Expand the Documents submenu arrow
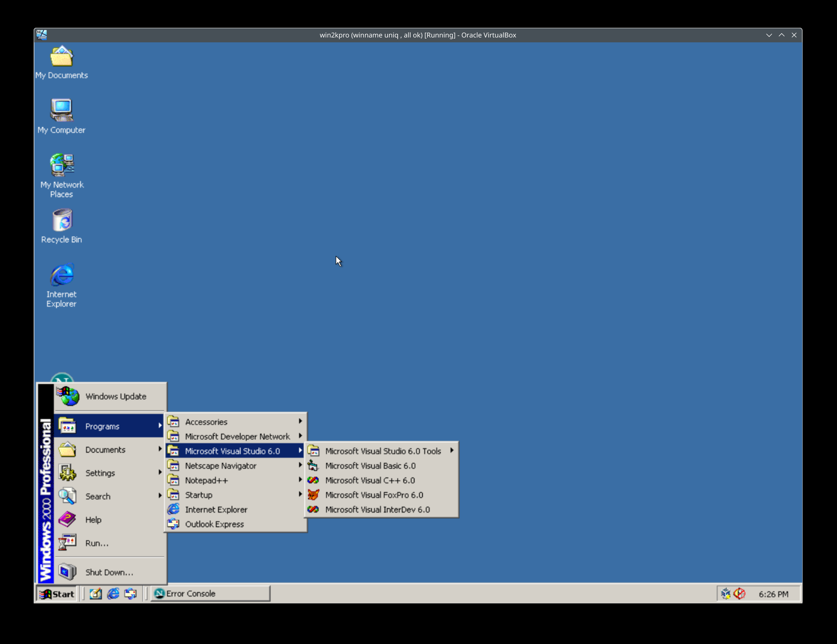 click(160, 449)
